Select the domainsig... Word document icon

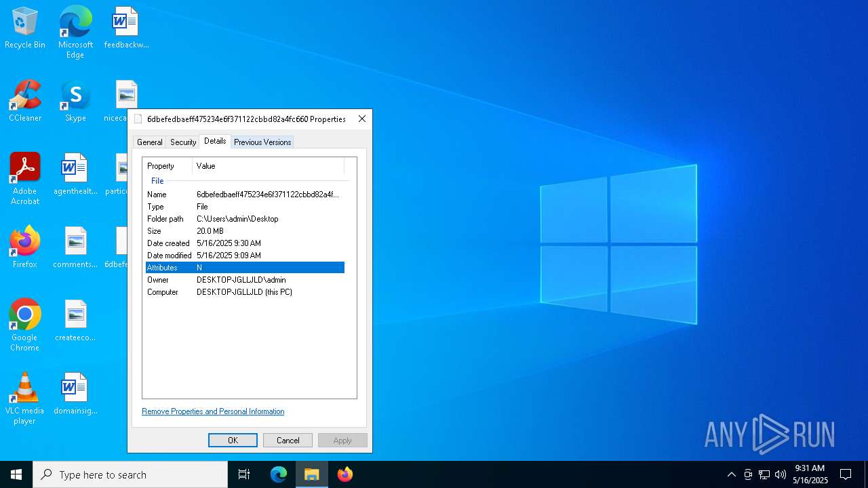pyautogui.click(x=75, y=394)
